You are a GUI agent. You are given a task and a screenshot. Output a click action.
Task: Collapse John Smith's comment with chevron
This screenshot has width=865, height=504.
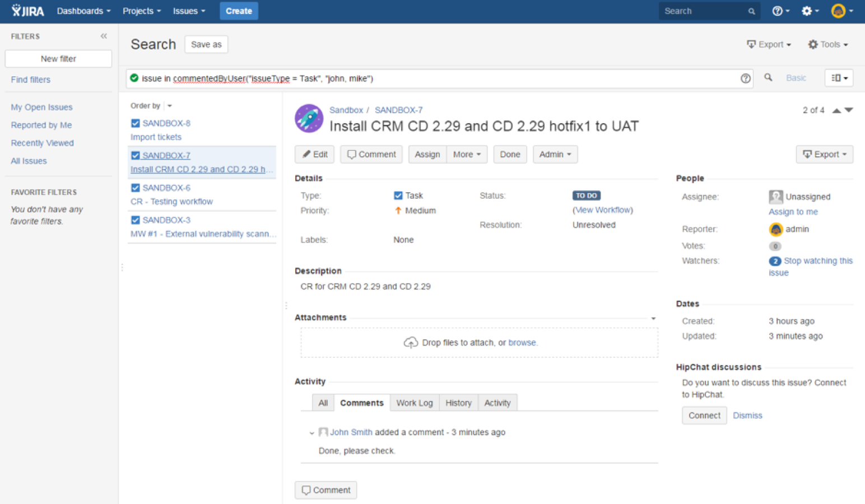coord(311,432)
